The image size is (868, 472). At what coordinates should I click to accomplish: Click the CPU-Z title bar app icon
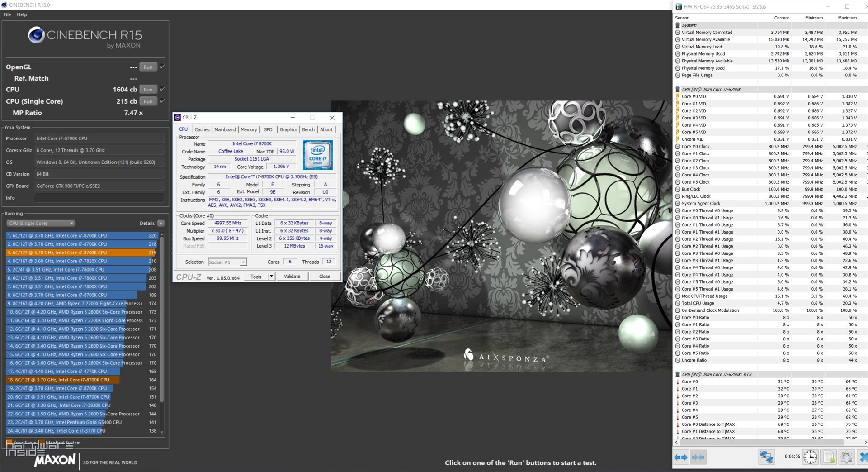[177, 118]
